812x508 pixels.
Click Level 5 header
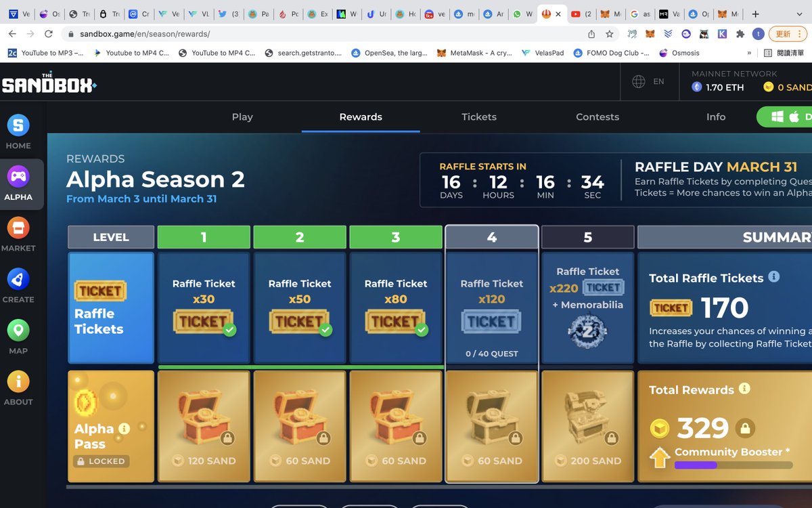(x=588, y=237)
